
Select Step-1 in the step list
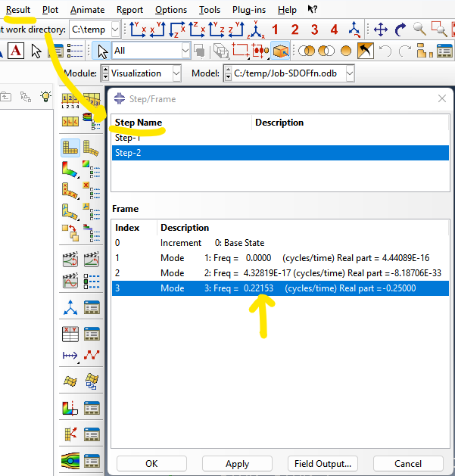coord(280,138)
